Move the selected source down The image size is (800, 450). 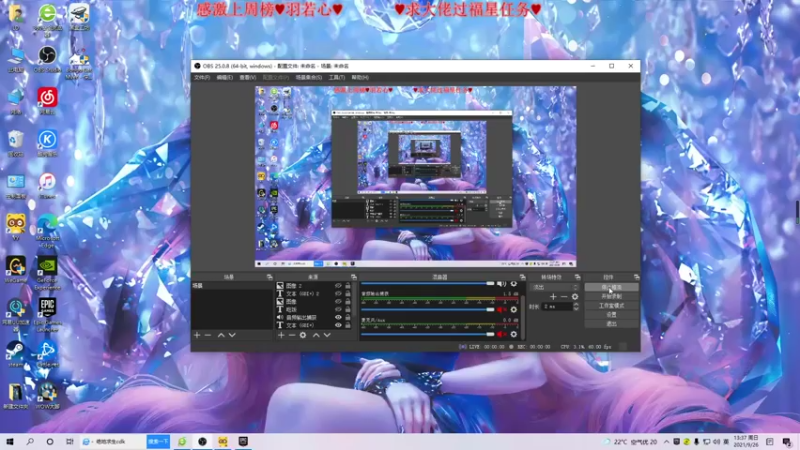[327, 335]
